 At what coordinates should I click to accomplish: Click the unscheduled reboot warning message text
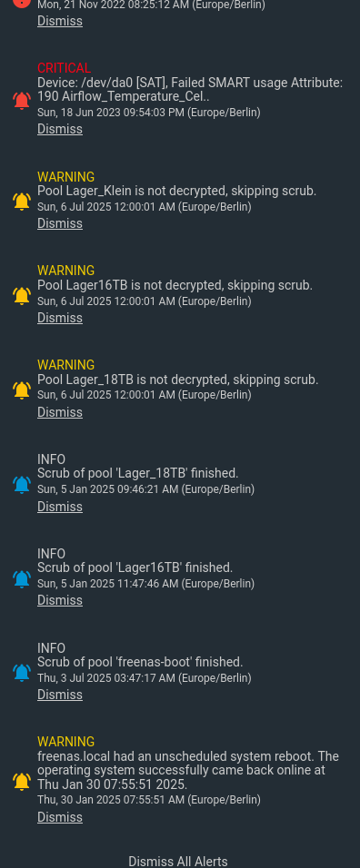tap(188, 771)
